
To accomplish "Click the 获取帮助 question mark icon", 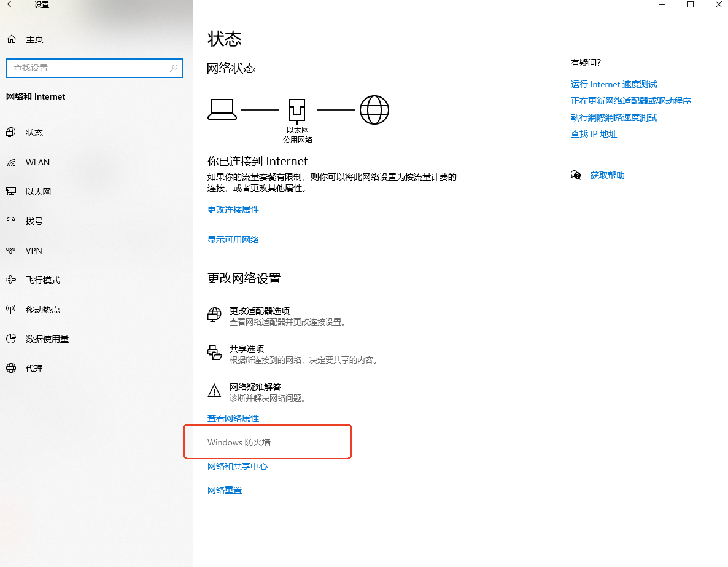I will (x=576, y=175).
